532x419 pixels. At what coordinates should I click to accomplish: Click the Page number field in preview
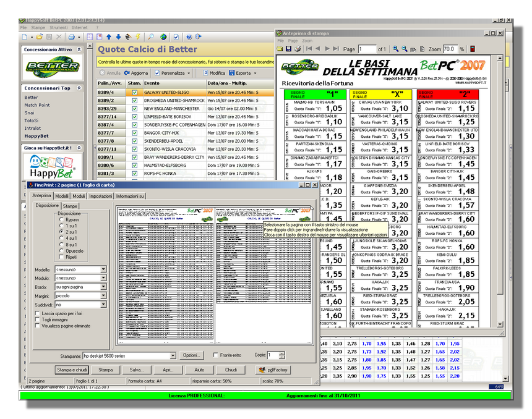pos(367,49)
